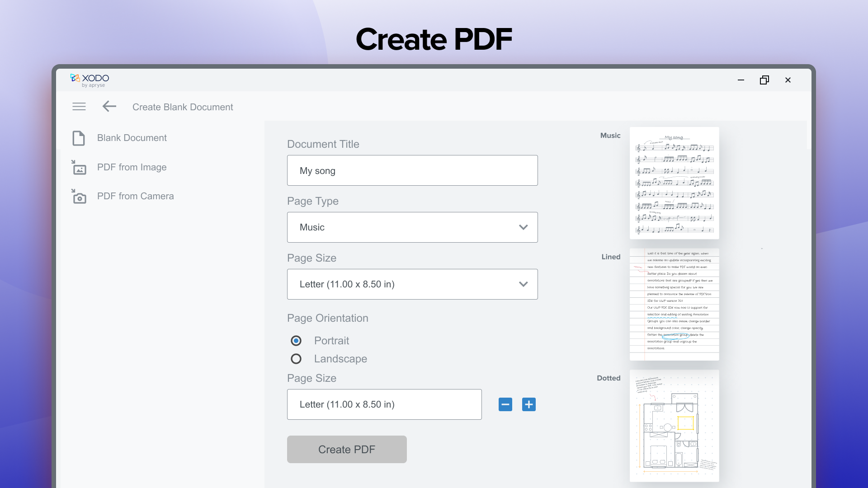Click the minus button to decrease page size
Image resolution: width=868 pixels, height=488 pixels.
505,404
